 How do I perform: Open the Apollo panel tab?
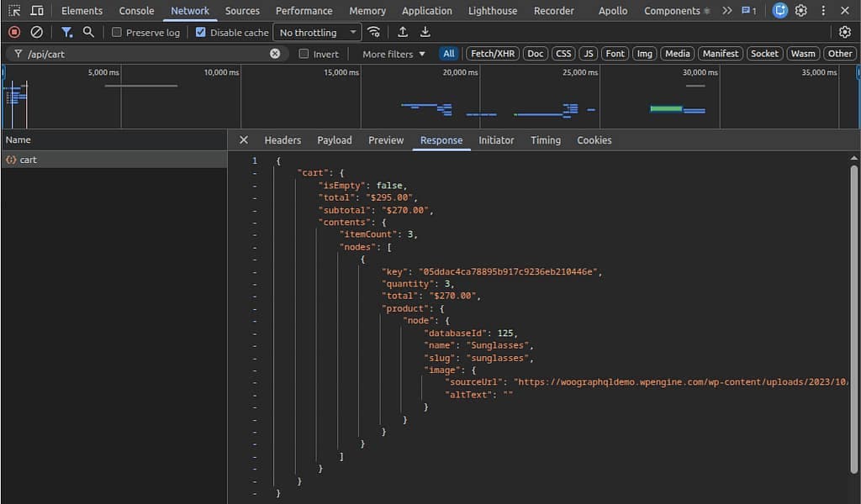point(613,10)
